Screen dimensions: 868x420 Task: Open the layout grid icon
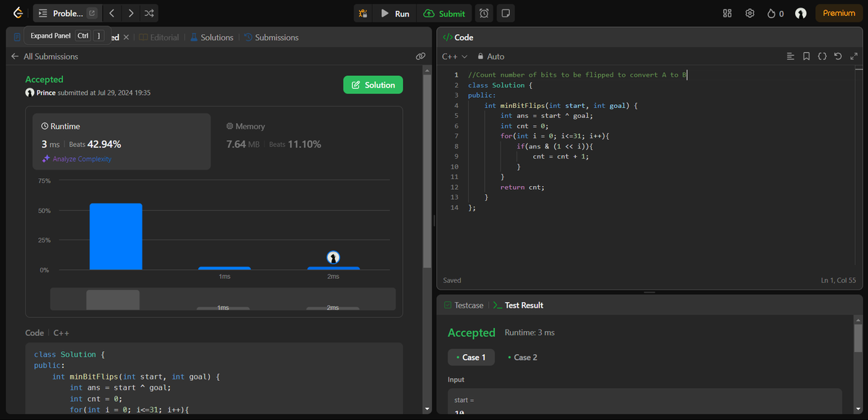coord(728,13)
